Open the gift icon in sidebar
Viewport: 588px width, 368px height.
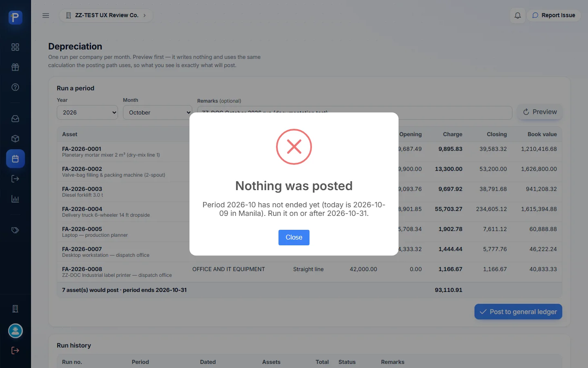coord(15,67)
